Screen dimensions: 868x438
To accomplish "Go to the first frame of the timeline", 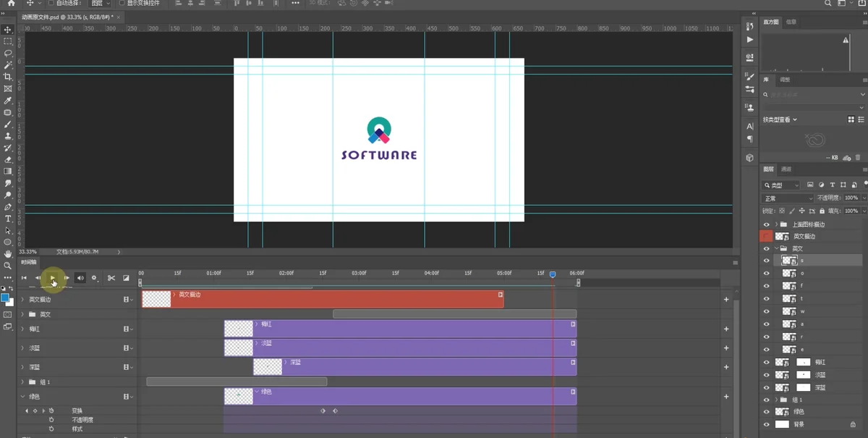I will pyautogui.click(x=24, y=278).
